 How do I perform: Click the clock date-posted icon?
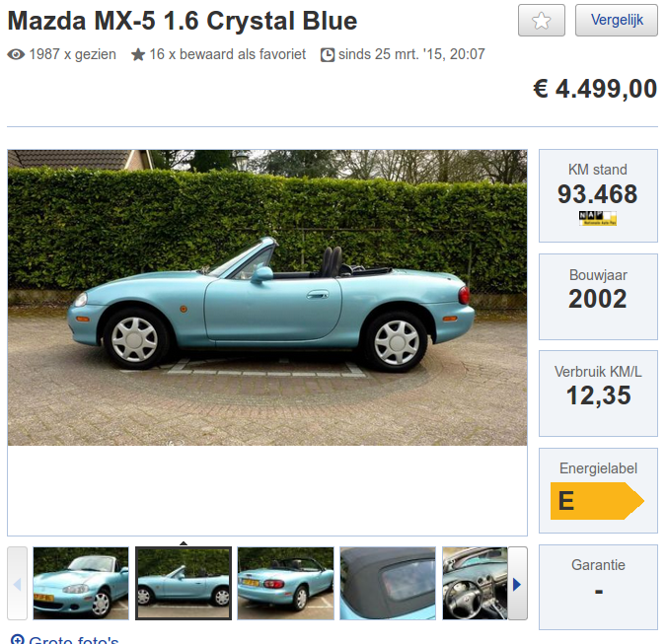coord(328,55)
